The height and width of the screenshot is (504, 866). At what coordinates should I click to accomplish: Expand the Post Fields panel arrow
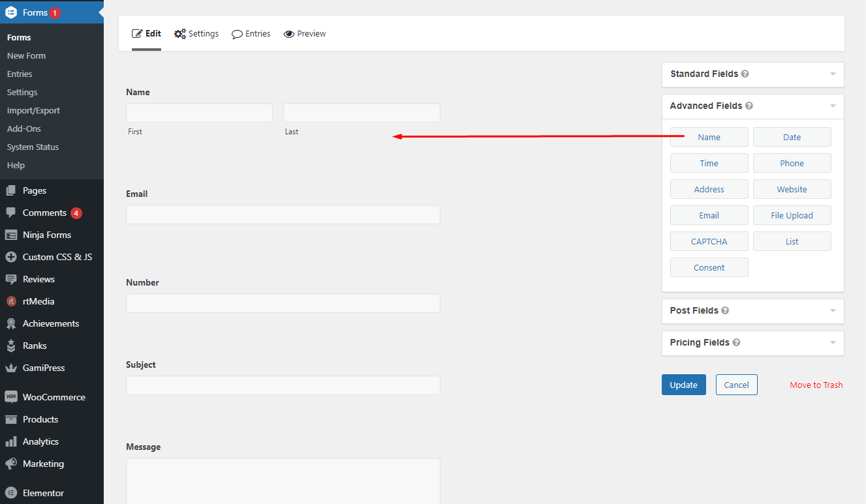[833, 310]
